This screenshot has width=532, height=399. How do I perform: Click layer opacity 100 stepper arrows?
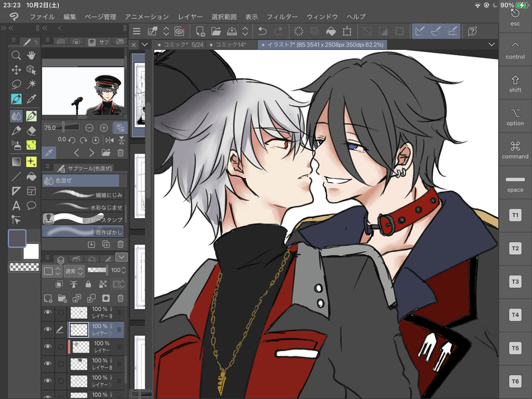[x=124, y=271]
